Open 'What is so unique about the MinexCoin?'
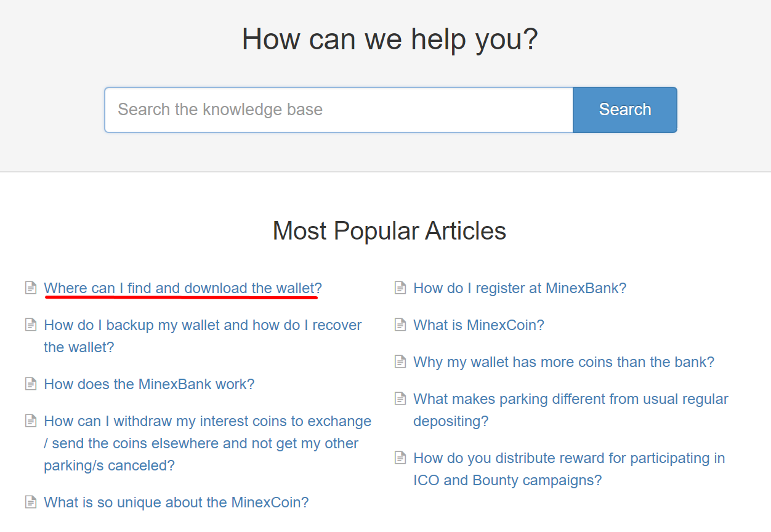 click(176, 502)
